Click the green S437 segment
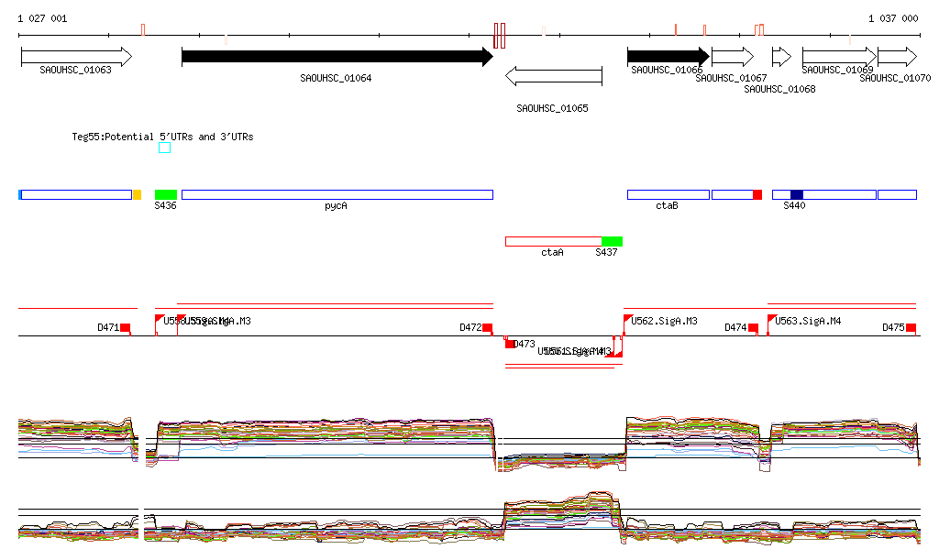939x560 pixels. (x=612, y=241)
